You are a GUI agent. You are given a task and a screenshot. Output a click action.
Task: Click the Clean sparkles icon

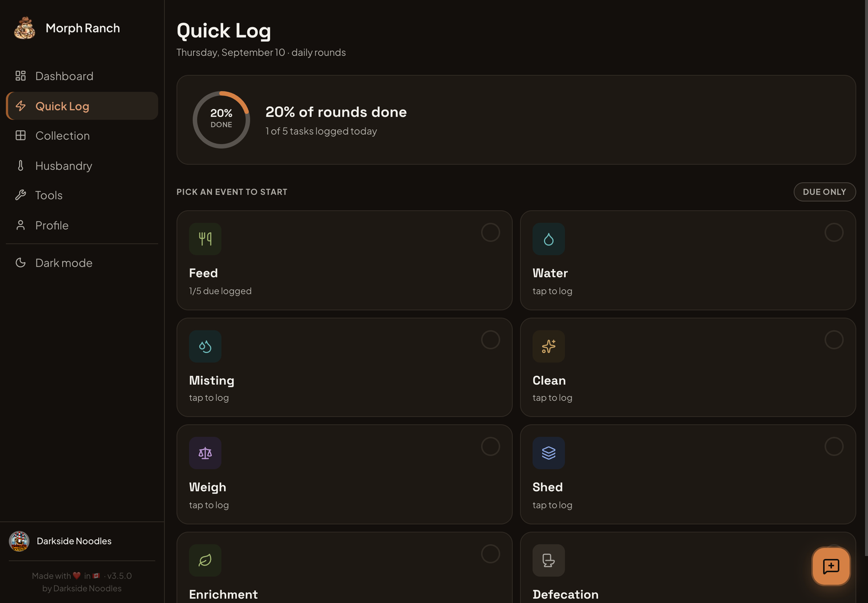[549, 346]
